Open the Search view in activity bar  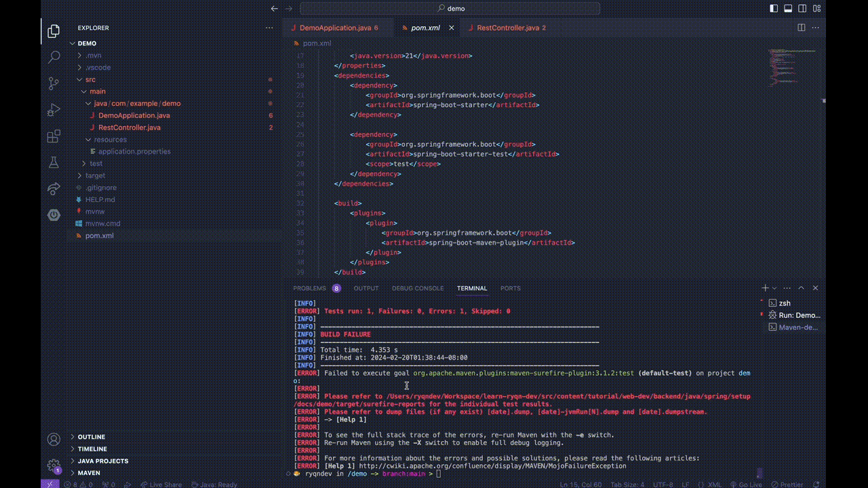click(x=54, y=58)
